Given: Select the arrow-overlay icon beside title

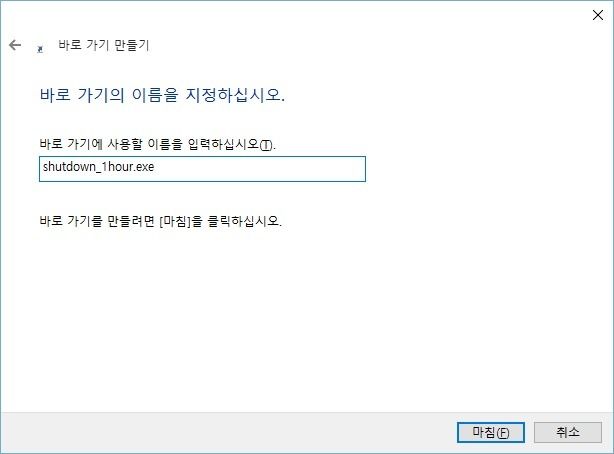Looking at the screenshot, I should [40, 49].
